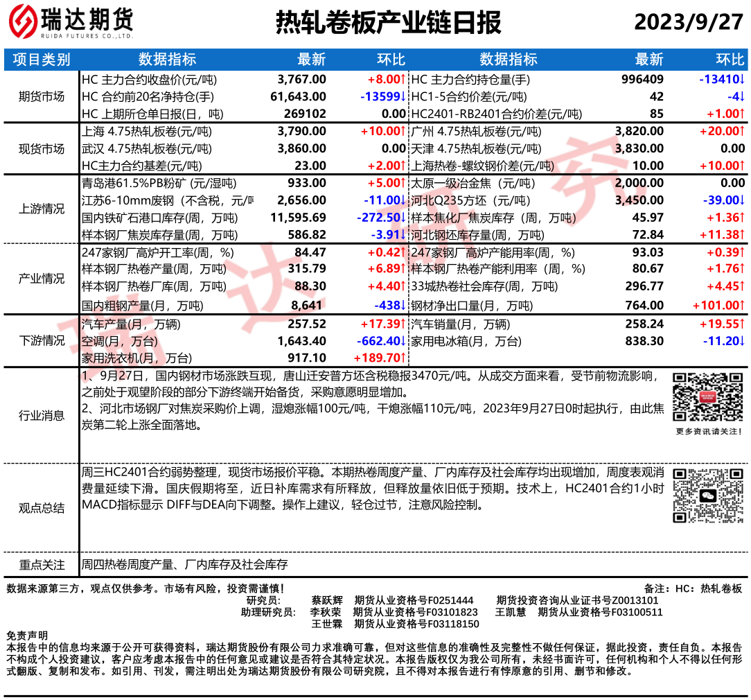The image size is (751, 700).
Task: Click the blue down arrow after -39.00
Action: [x=741, y=201]
